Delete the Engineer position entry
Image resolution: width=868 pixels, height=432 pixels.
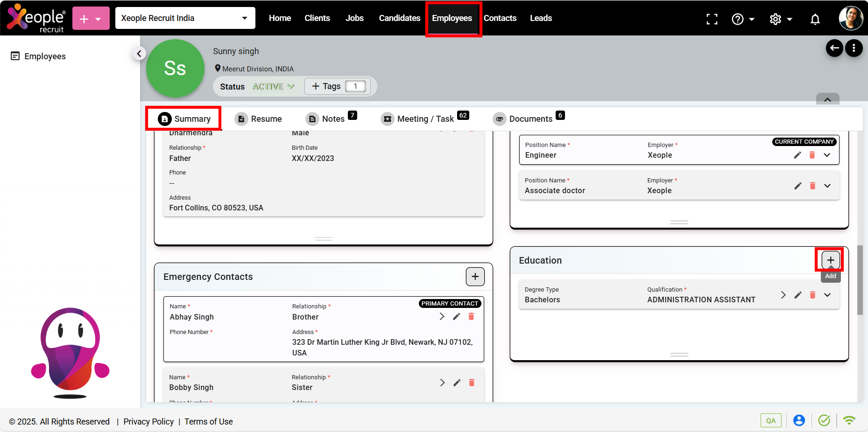pos(812,155)
